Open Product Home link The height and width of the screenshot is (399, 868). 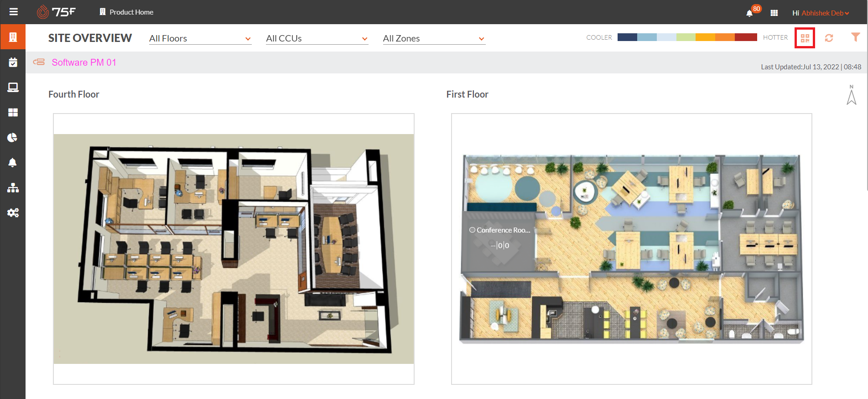(126, 12)
